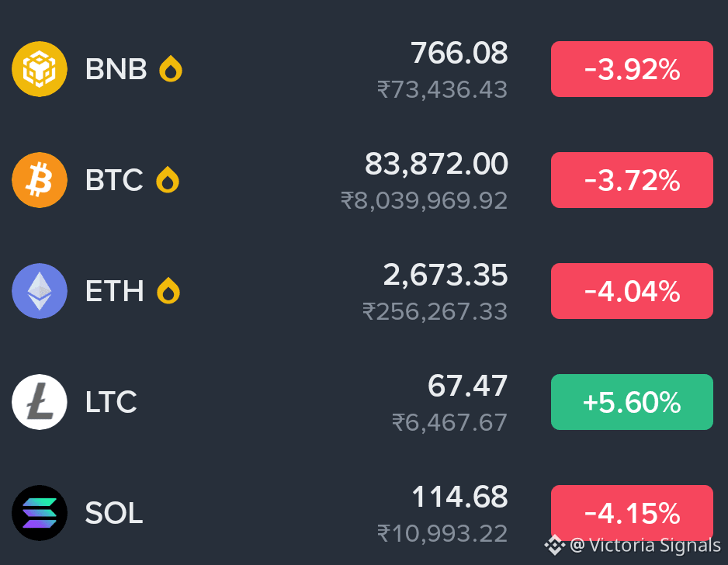Viewport: 728px width, 565px height.
Task: Select the SOL ticker label
Action: [114, 513]
